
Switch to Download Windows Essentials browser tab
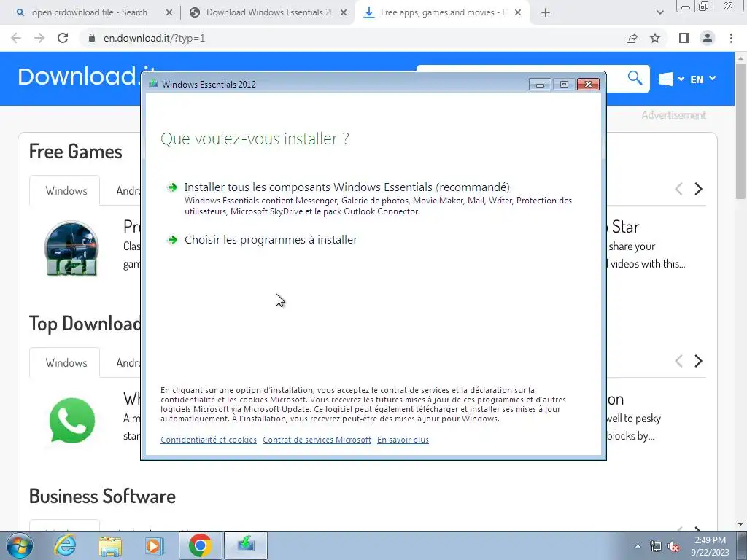268,12
